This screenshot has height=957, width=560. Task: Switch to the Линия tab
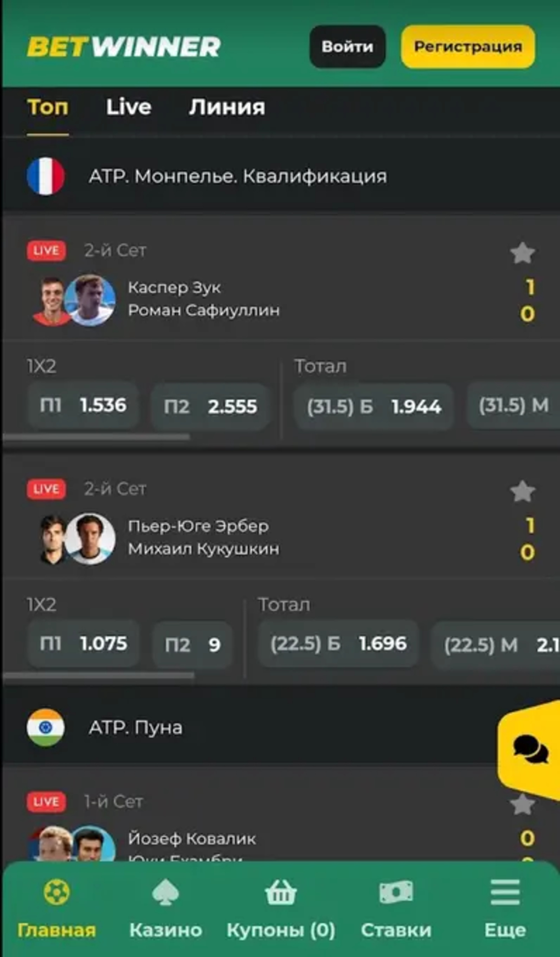(227, 107)
